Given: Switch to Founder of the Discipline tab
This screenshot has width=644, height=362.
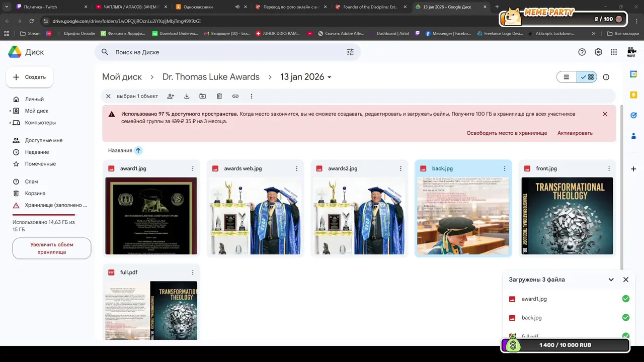Looking at the screenshot, I should pyautogui.click(x=370, y=7).
